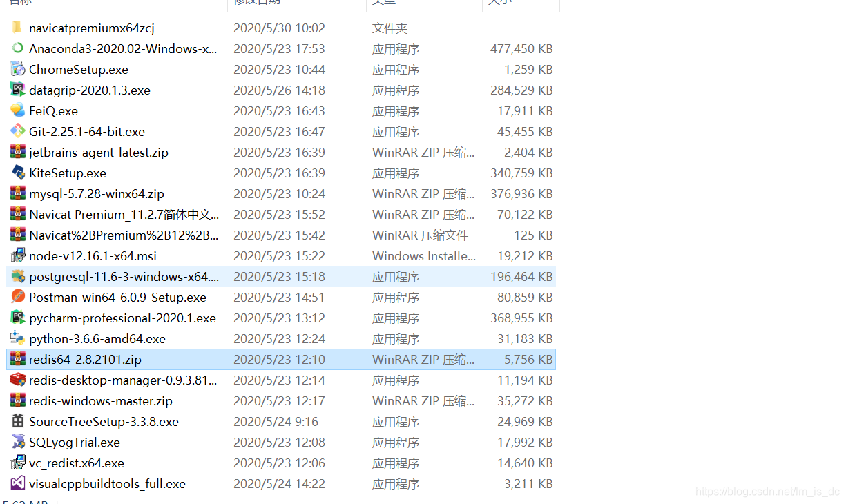This screenshot has height=504, width=846.
Task: Click size value 3,211 KB
Action: coord(528,484)
